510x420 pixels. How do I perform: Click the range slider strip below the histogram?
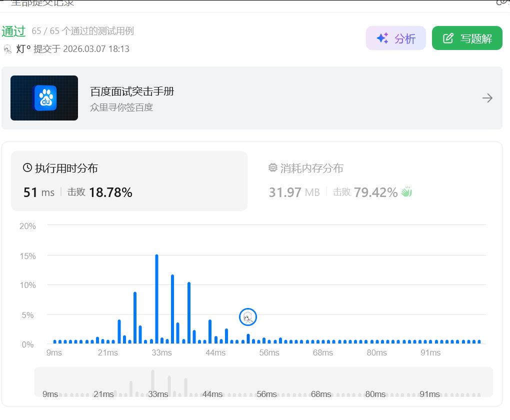263,382
